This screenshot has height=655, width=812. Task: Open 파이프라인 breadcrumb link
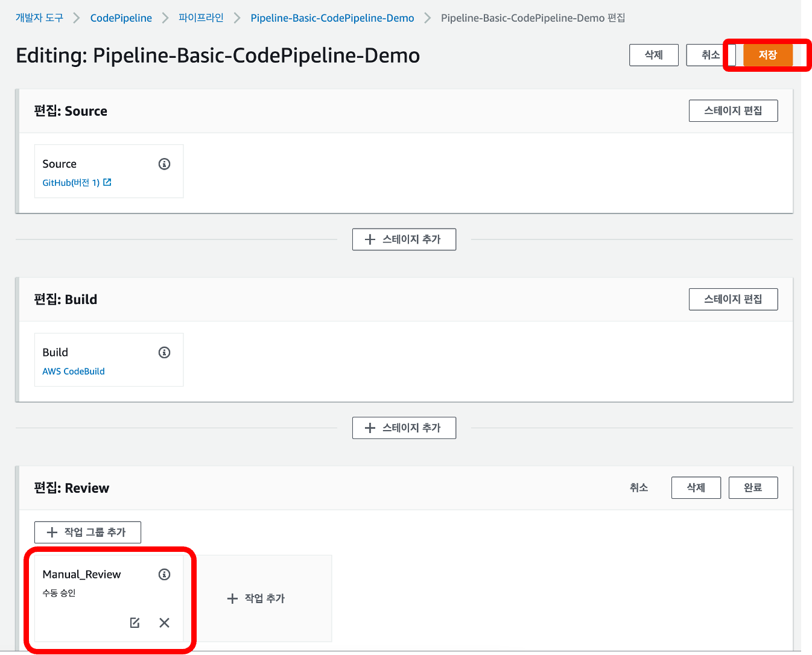[x=201, y=18]
